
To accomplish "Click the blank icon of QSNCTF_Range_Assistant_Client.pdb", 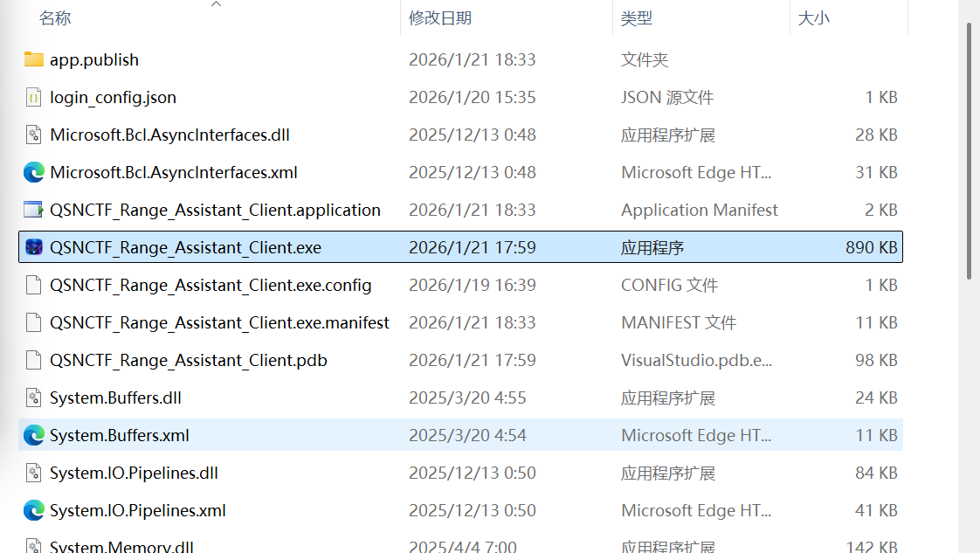I will tap(34, 360).
